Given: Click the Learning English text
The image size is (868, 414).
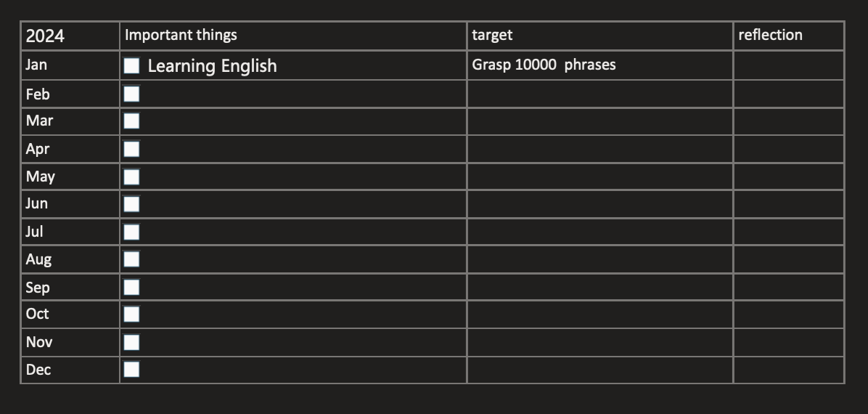Looking at the screenshot, I should [212, 66].
